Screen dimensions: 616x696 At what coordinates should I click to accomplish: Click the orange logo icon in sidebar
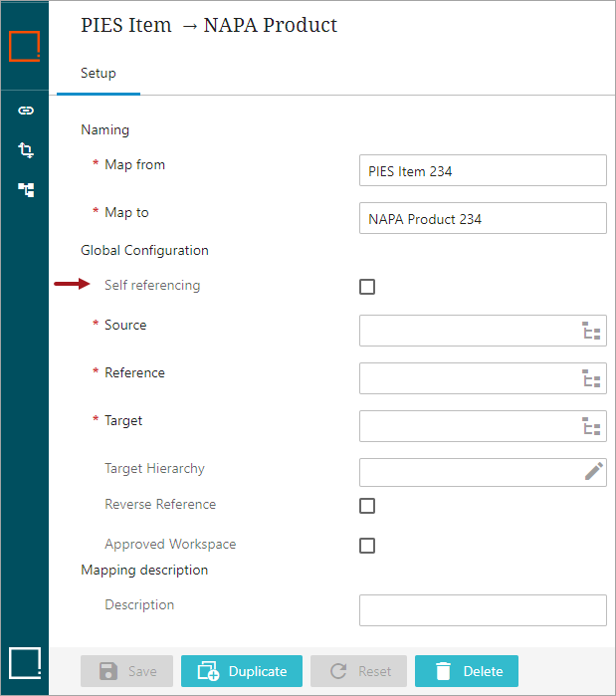tap(25, 46)
